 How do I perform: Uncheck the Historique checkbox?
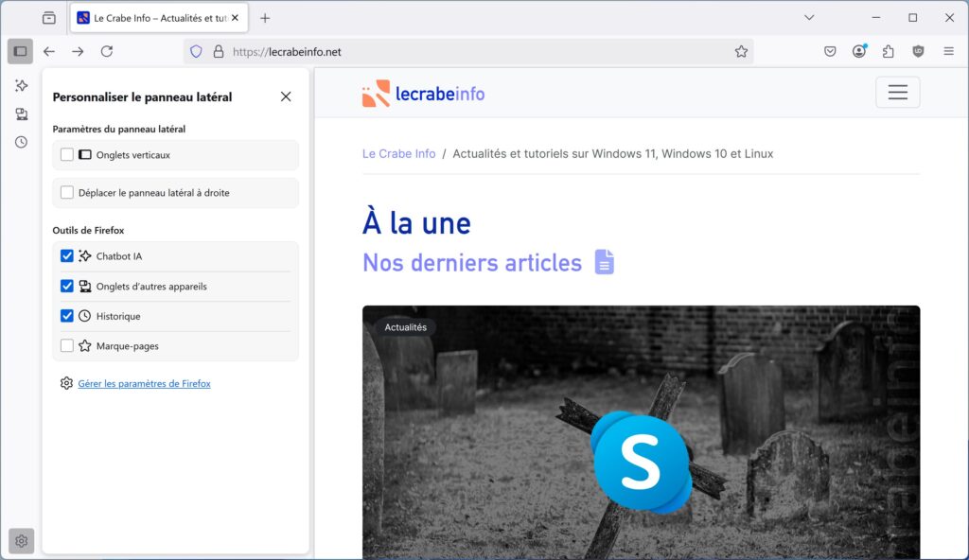(67, 316)
